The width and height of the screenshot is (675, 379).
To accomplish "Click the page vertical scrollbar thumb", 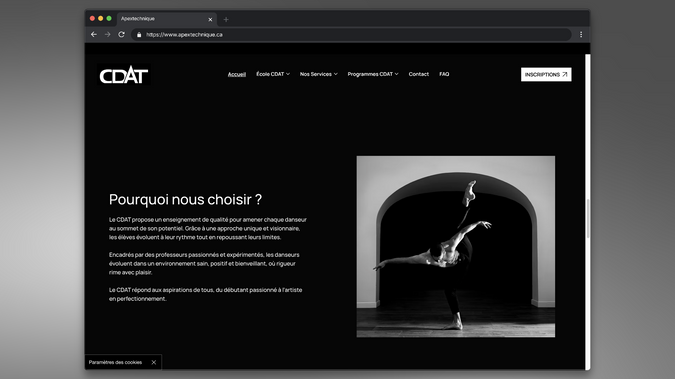I will tap(588, 219).
